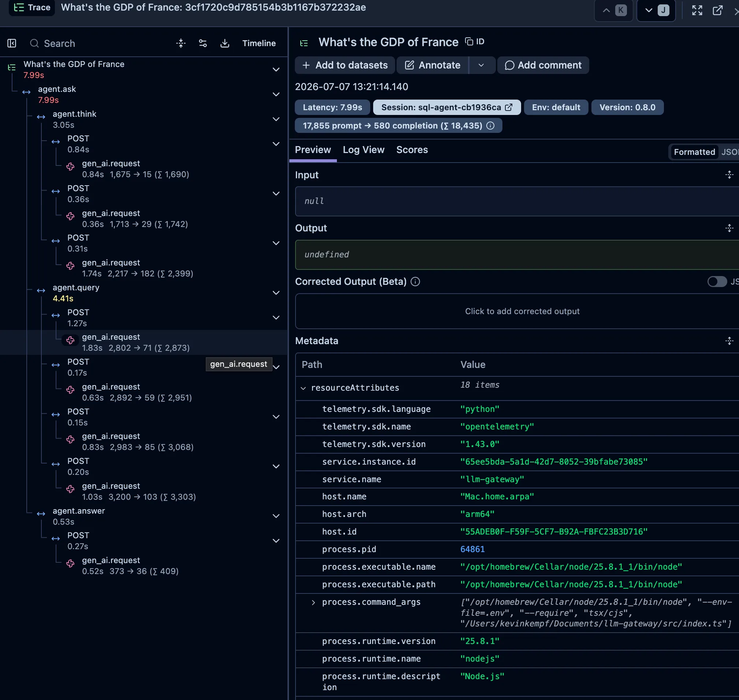This screenshot has height=700, width=739.
Task: Copy the trace ID button
Action: [475, 42]
